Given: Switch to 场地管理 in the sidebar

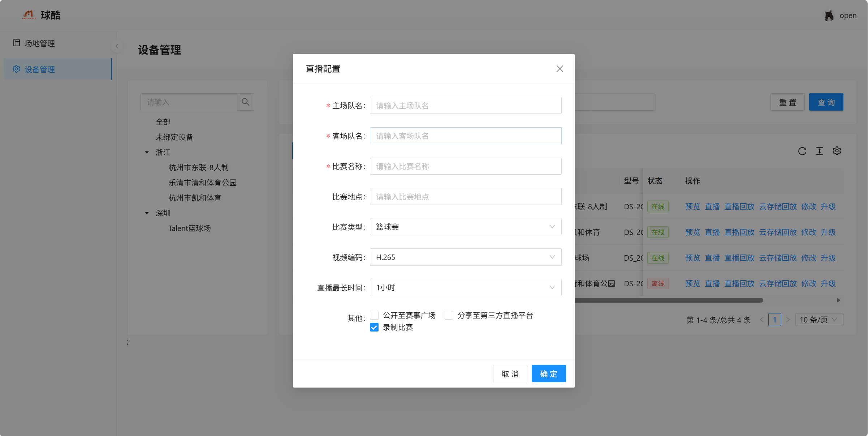Looking at the screenshot, I should point(39,43).
